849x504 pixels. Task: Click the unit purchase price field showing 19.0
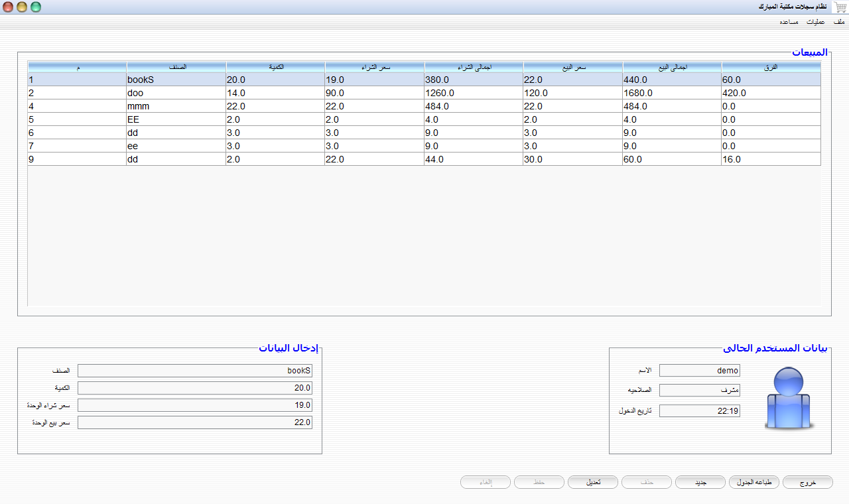[x=195, y=405]
